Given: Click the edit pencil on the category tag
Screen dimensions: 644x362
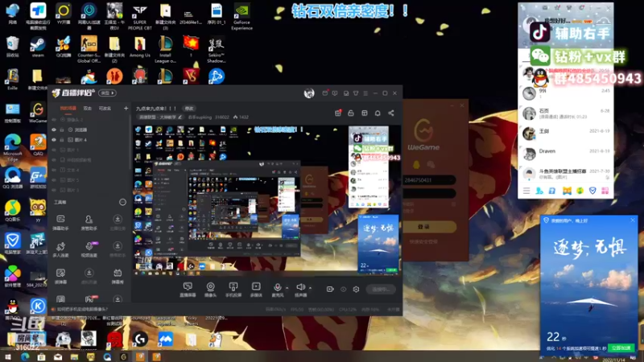Looking at the screenshot, I should click(180, 117).
